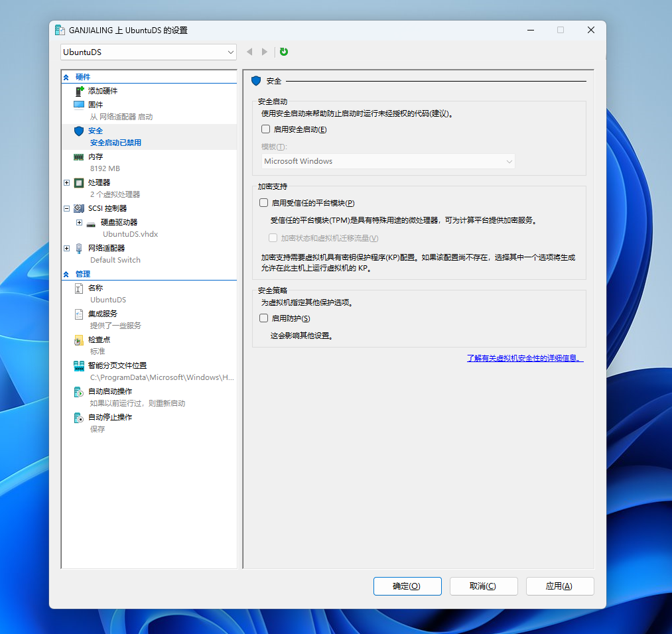Viewport: 672px width, 634px height.
Task: Click the 添加硬件 add hardware icon
Action: click(80, 91)
